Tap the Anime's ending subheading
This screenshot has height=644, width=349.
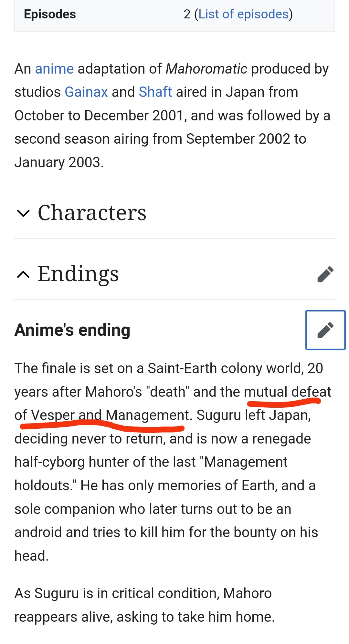point(72,330)
